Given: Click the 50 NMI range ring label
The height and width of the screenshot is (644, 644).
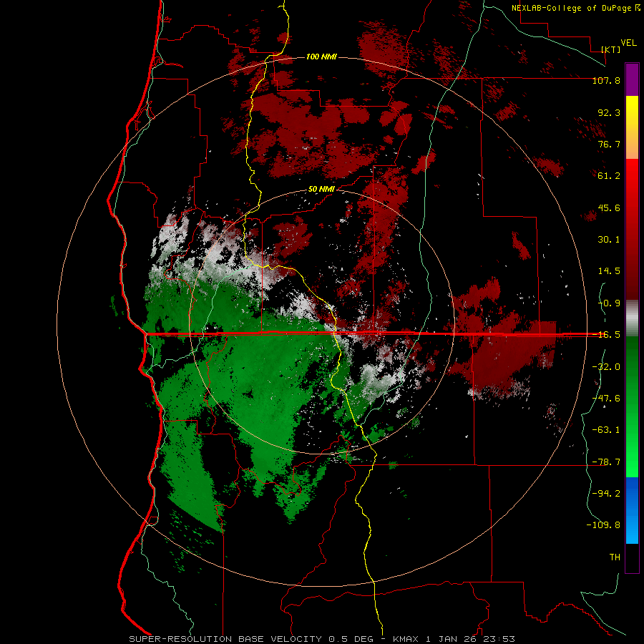Looking at the screenshot, I should pyautogui.click(x=321, y=190).
